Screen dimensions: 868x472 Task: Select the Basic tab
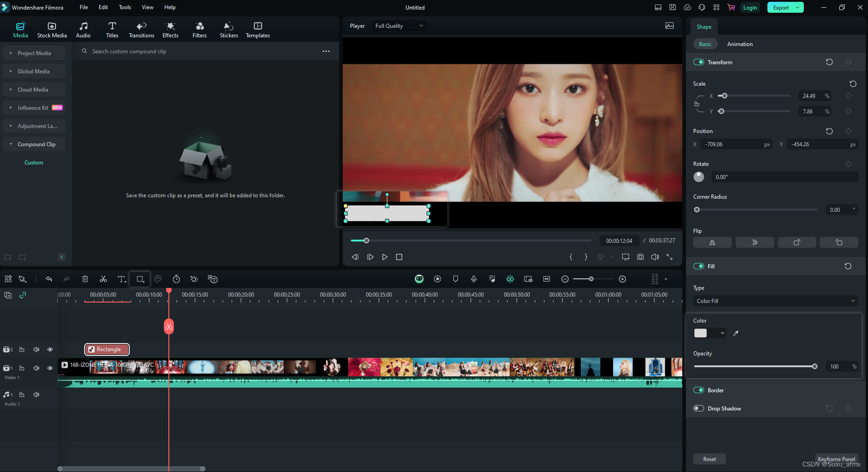point(705,44)
